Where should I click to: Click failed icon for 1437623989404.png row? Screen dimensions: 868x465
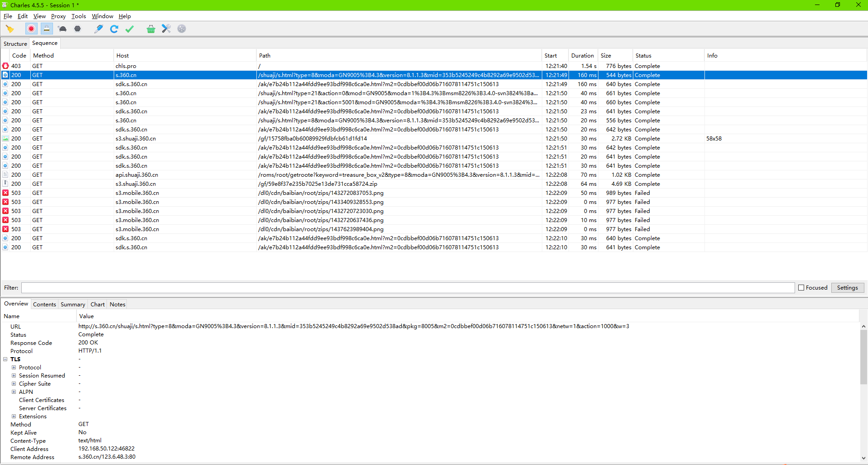5,229
